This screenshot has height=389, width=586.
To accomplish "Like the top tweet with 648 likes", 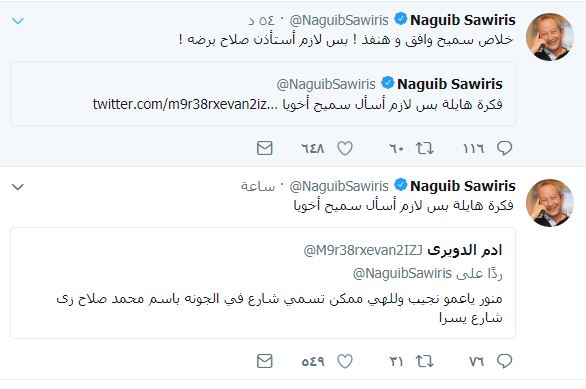I will (345, 148).
